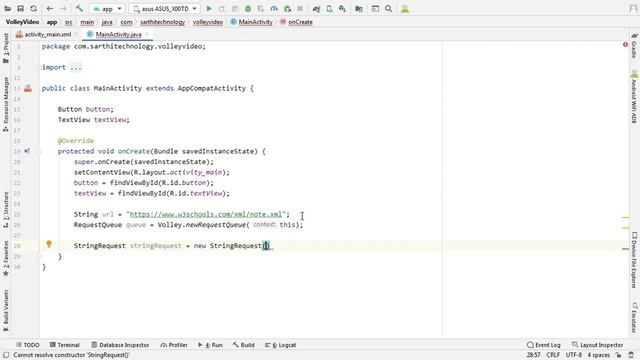Switch to the activity_main.xml tab

[x=44, y=35]
